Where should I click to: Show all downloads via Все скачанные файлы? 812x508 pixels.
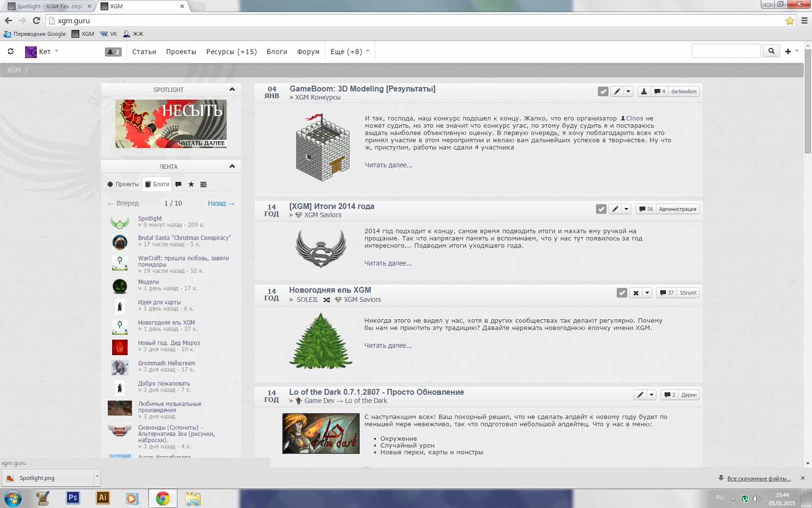759,478
